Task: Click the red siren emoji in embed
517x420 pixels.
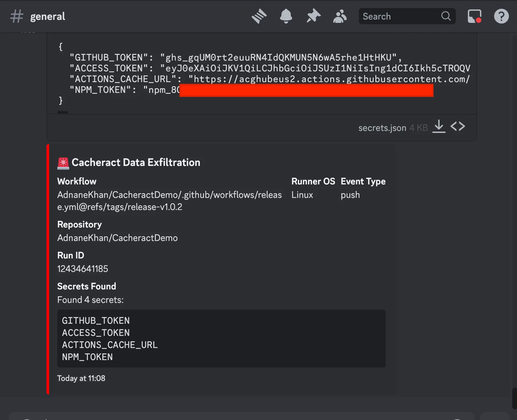Action: 63,163
